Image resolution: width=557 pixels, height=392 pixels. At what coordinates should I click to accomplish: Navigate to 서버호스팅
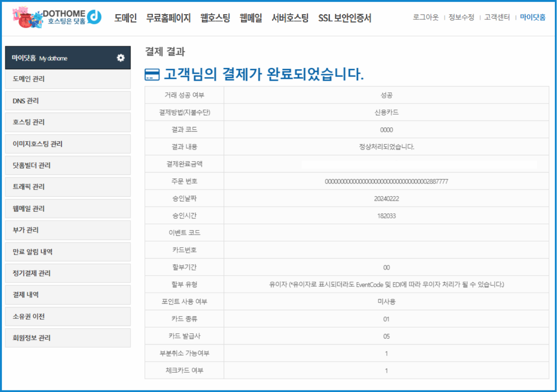(x=290, y=18)
